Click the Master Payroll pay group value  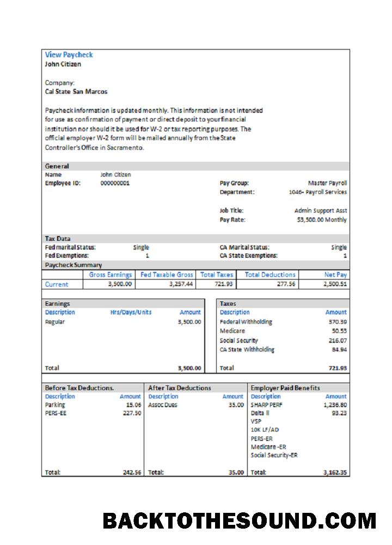pos(327,183)
